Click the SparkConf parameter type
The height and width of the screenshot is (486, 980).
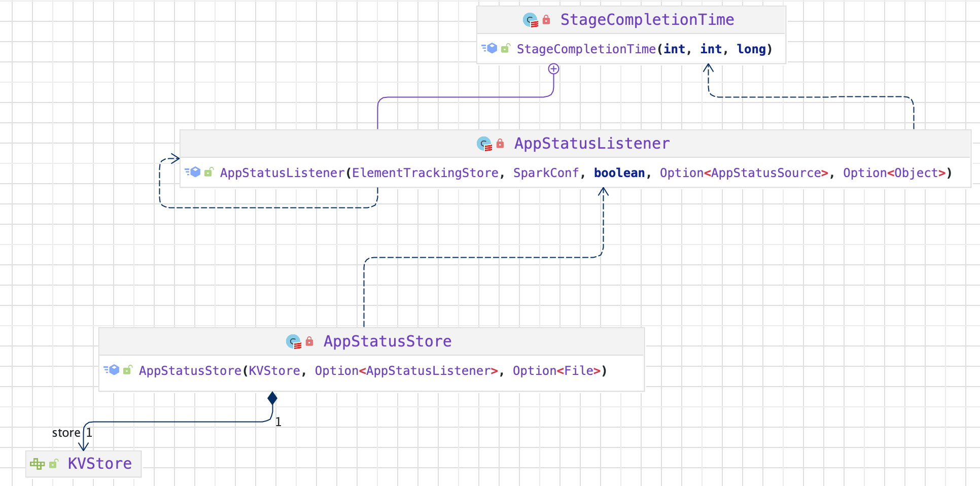pos(546,173)
